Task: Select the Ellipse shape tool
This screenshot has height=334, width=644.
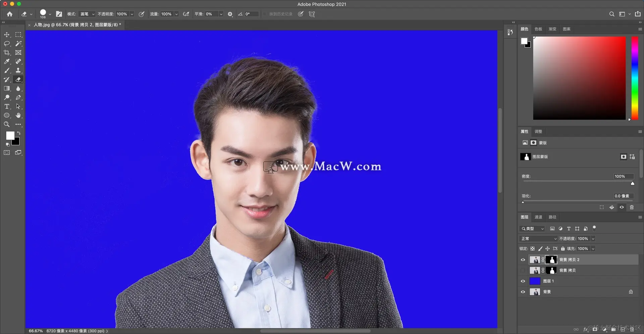Action: click(x=7, y=115)
